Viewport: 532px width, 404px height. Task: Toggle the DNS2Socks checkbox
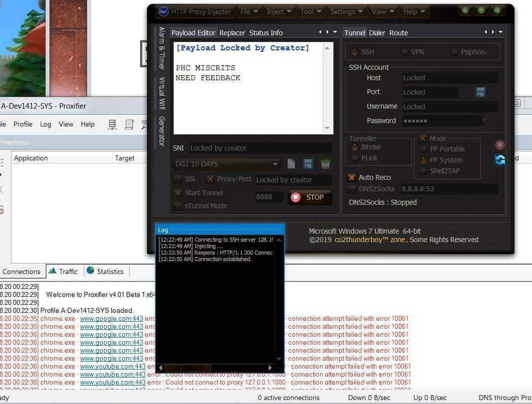(352, 189)
